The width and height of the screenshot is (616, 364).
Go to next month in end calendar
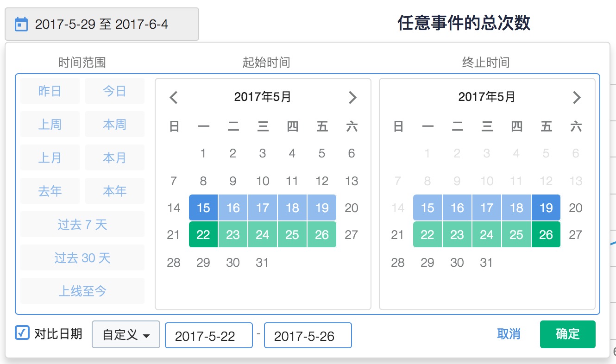pyautogui.click(x=577, y=97)
